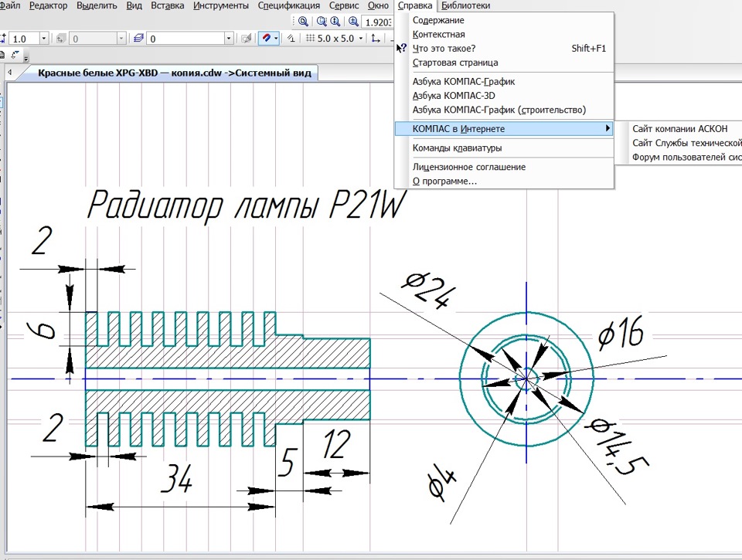The width and height of the screenshot is (742, 560).
Task: Select the 12 length dimension
Action: click(x=336, y=444)
